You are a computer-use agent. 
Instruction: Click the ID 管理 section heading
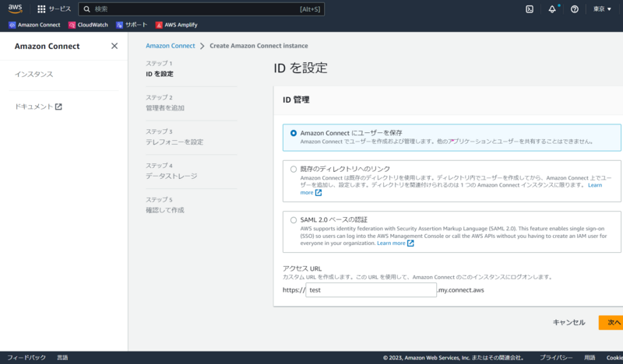coord(296,100)
